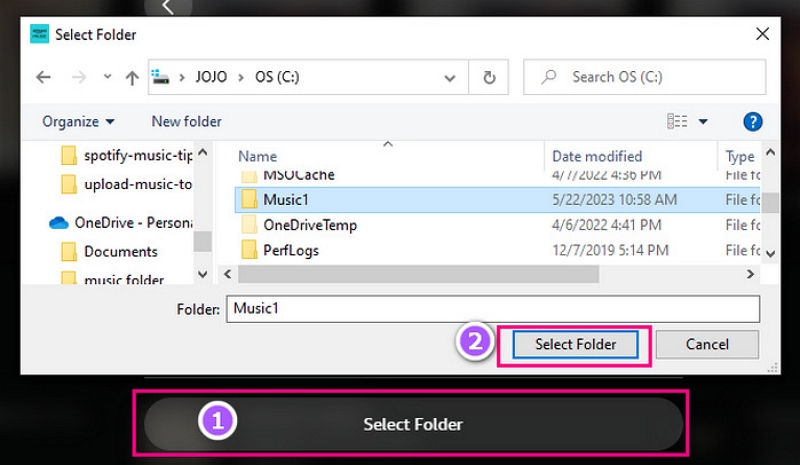800x465 pixels.
Task: Click the dark Select Folder button below dialog
Action: [413, 424]
